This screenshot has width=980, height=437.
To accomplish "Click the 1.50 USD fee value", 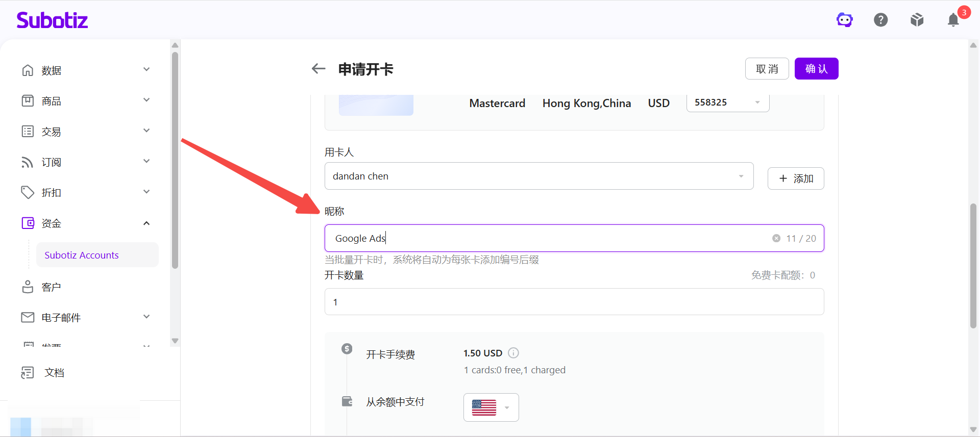I will pos(483,353).
